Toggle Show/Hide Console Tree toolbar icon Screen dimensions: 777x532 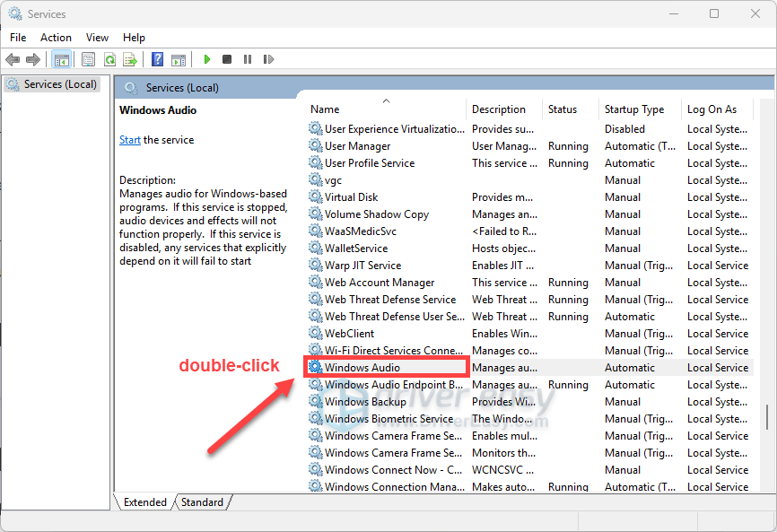62,59
